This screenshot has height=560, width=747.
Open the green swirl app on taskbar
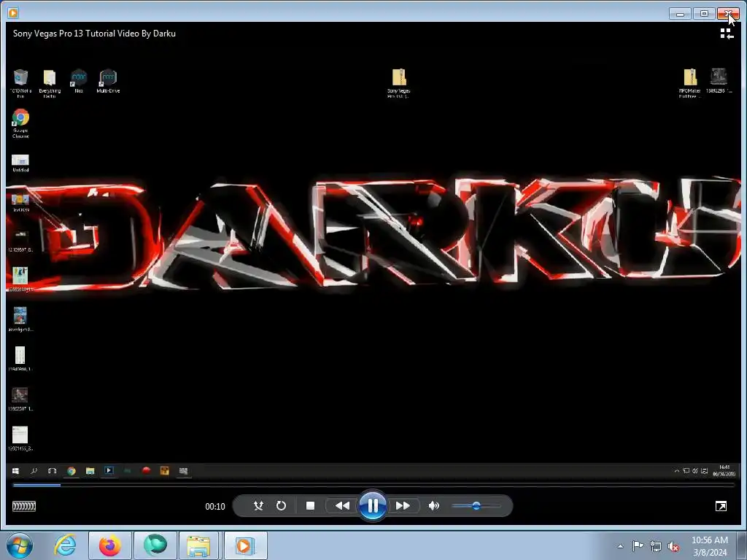[x=155, y=545]
